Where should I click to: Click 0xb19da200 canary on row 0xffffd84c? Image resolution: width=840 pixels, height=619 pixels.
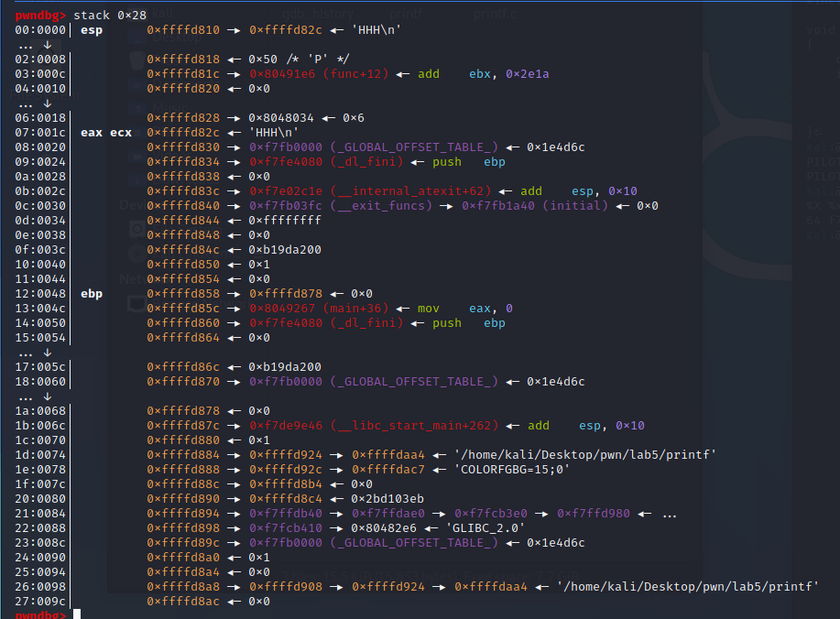click(x=285, y=250)
